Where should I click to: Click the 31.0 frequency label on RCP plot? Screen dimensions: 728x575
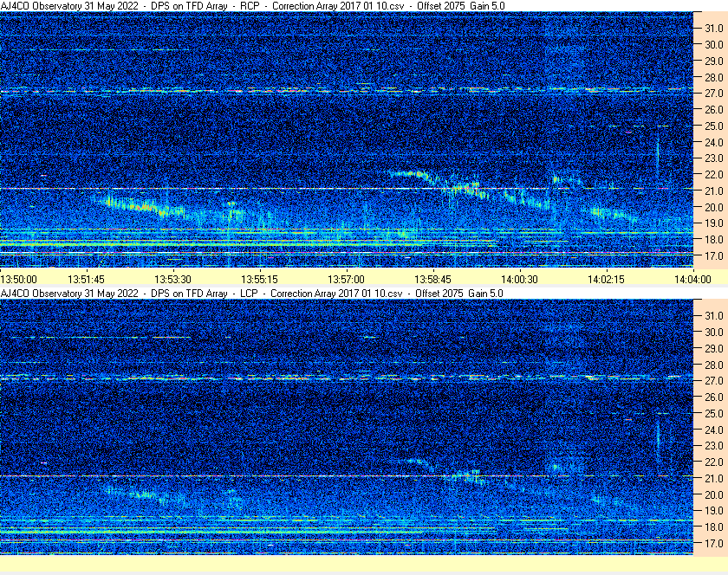[714, 29]
